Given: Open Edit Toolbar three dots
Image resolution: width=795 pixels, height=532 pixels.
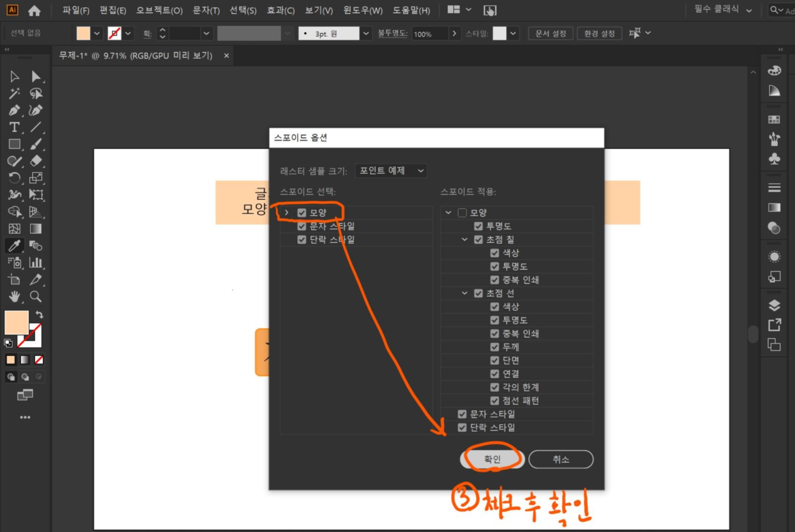Looking at the screenshot, I should (x=25, y=417).
